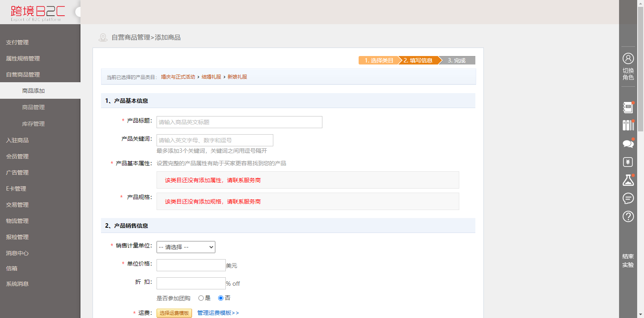Click 结束实验 in right sidebar

pos(628,261)
